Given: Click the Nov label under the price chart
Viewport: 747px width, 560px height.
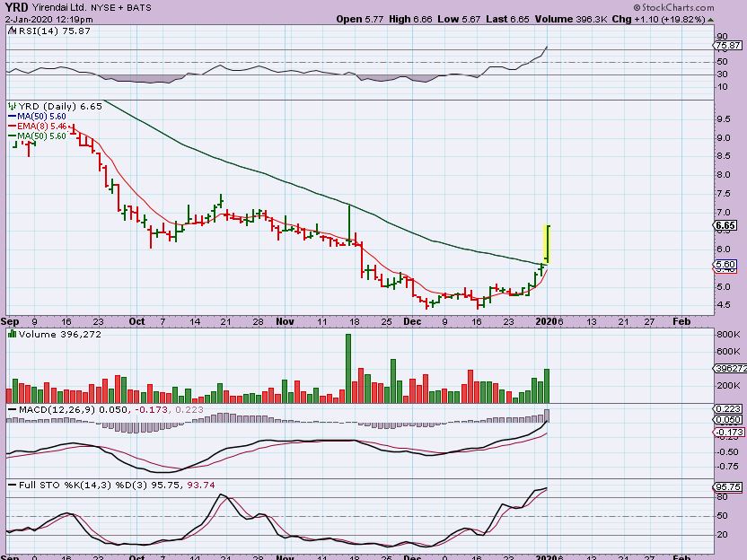Looking at the screenshot, I should (285, 321).
